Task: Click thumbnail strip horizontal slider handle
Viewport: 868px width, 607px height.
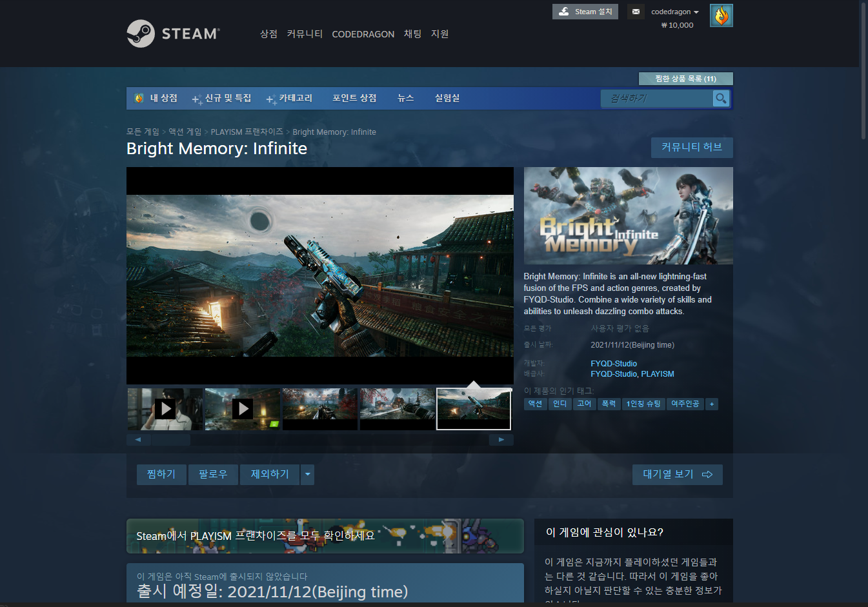Action: pyautogui.click(x=170, y=440)
